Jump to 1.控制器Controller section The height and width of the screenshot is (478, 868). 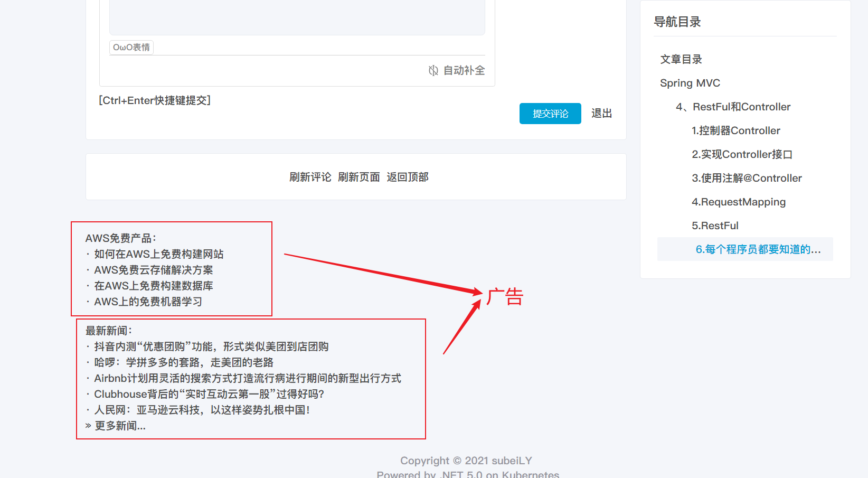pyautogui.click(x=736, y=130)
